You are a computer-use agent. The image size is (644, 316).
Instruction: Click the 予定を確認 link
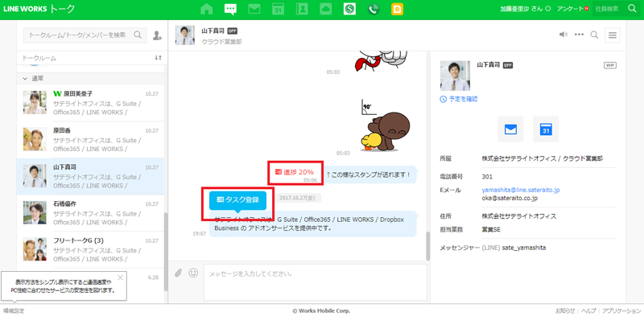coord(459,100)
